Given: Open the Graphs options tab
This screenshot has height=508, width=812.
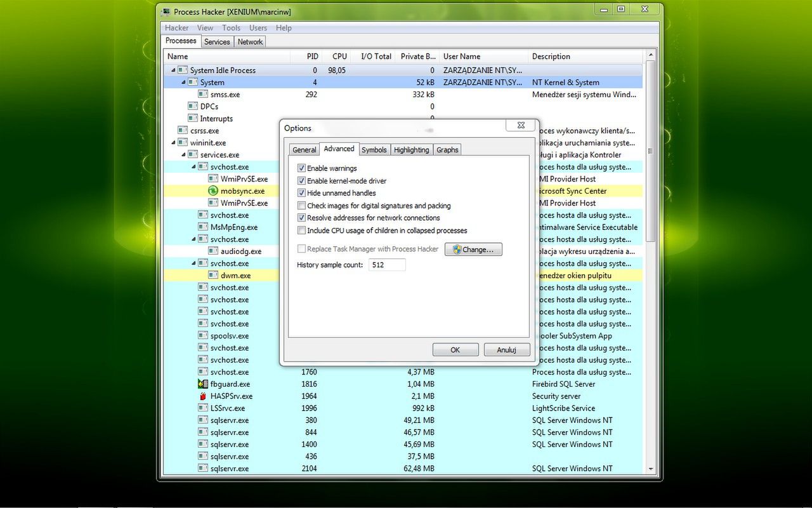Looking at the screenshot, I should coord(447,150).
